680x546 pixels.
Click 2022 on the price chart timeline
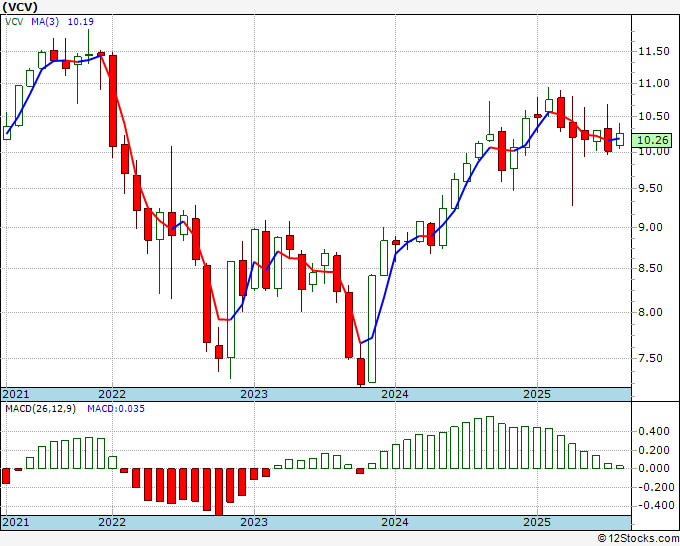click(x=112, y=394)
